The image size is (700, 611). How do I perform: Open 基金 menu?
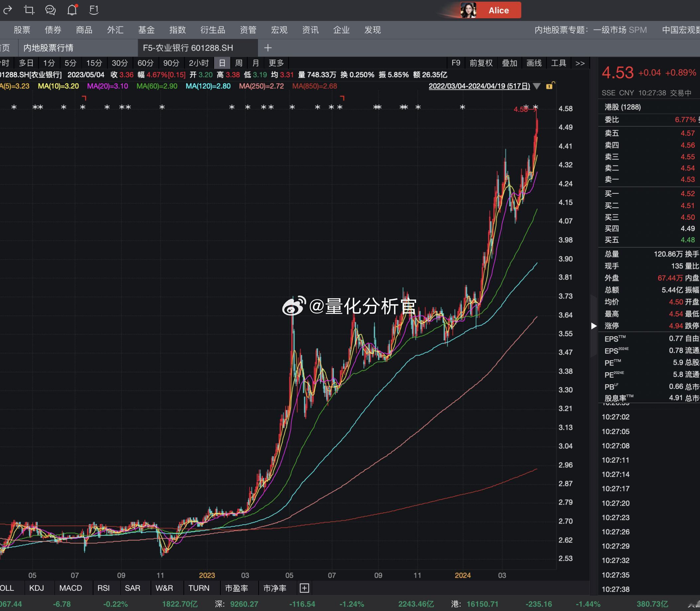tap(147, 30)
